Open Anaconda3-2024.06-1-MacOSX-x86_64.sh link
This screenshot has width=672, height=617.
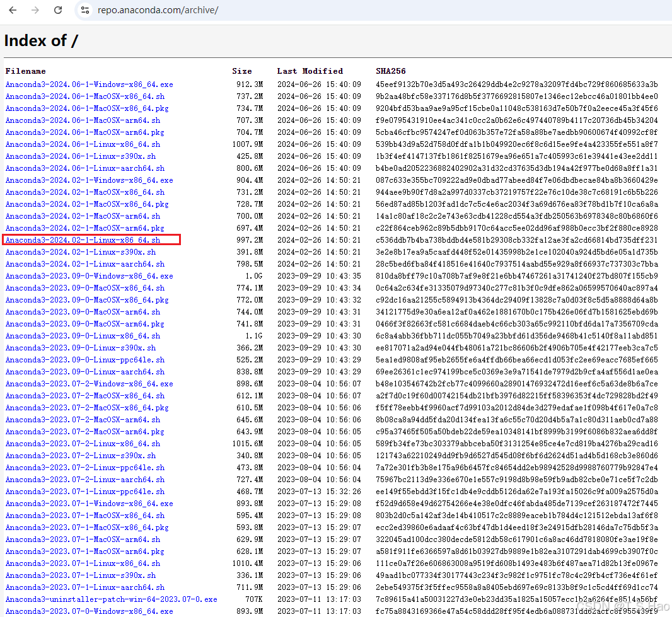[x=85, y=96]
